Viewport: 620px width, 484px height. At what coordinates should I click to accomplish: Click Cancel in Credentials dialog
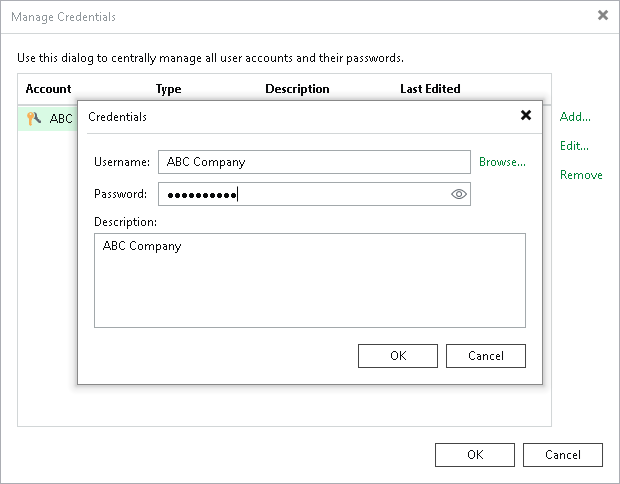tap(486, 356)
